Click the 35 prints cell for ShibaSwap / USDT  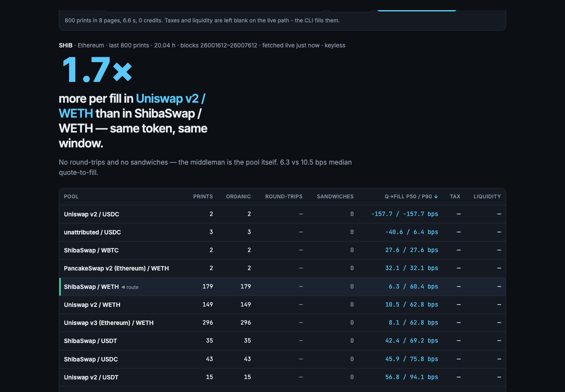[x=210, y=341]
